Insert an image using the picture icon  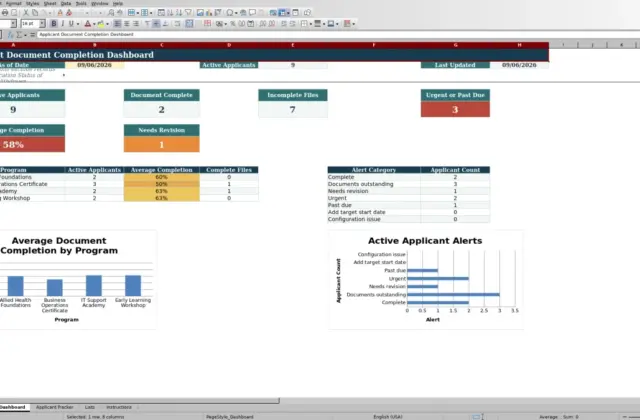200,13
